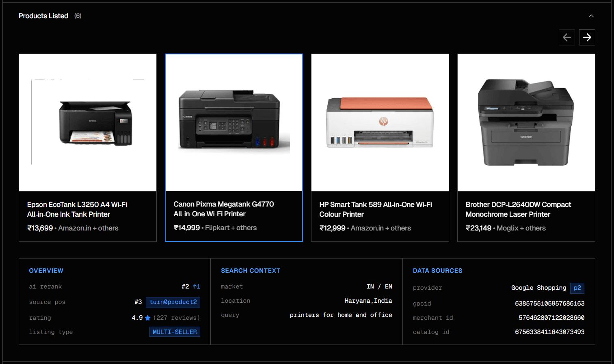The height and width of the screenshot is (364, 614).
Task: Open the HP Smart Tank 589 image
Action: pyautogui.click(x=380, y=123)
